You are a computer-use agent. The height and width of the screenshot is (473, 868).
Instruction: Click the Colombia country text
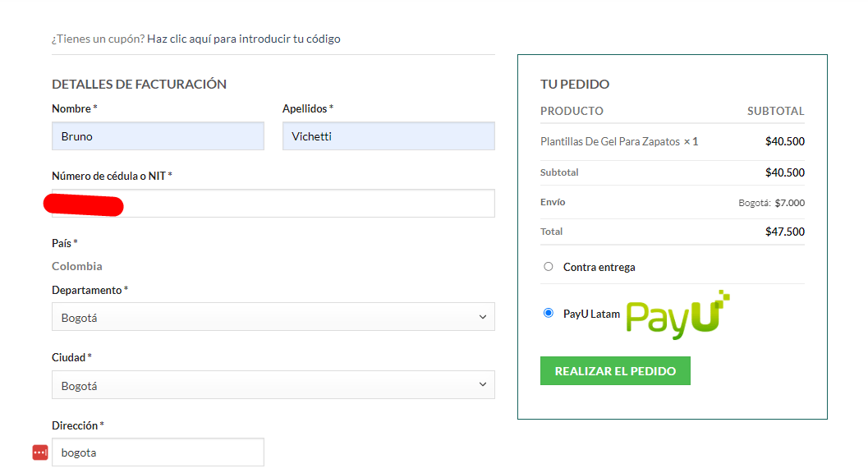(x=77, y=266)
